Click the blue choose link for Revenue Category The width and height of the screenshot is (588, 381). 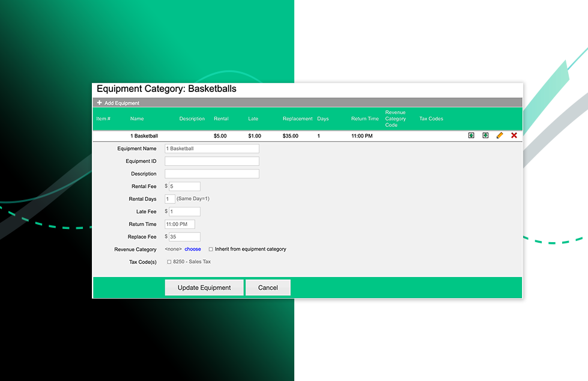pyautogui.click(x=193, y=249)
